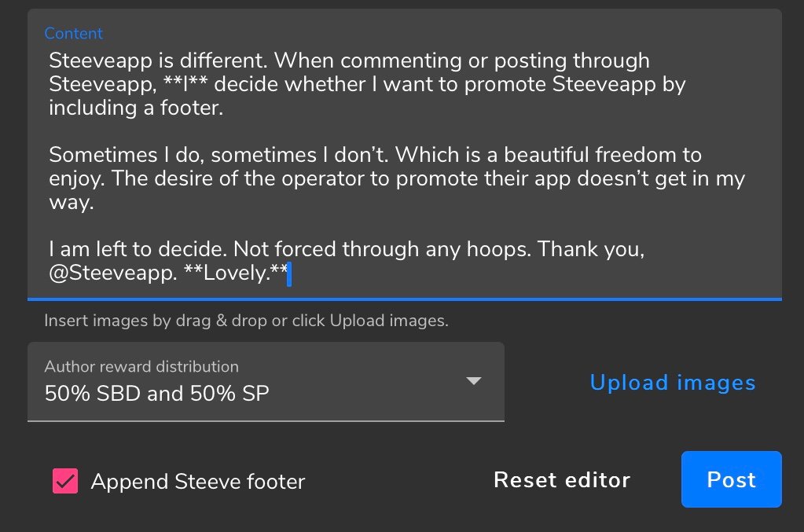Submit with the Post button
The width and height of the screenshot is (804, 532).
731,479
